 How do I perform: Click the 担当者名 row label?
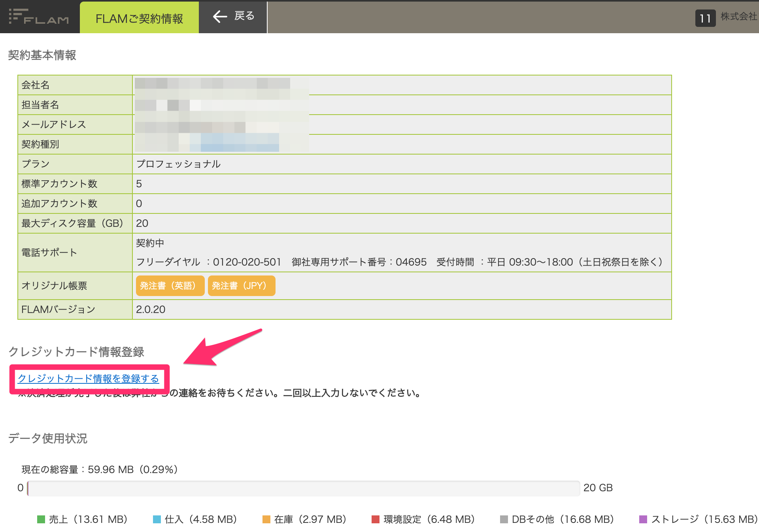pyautogui.click(x=40, y=105)
